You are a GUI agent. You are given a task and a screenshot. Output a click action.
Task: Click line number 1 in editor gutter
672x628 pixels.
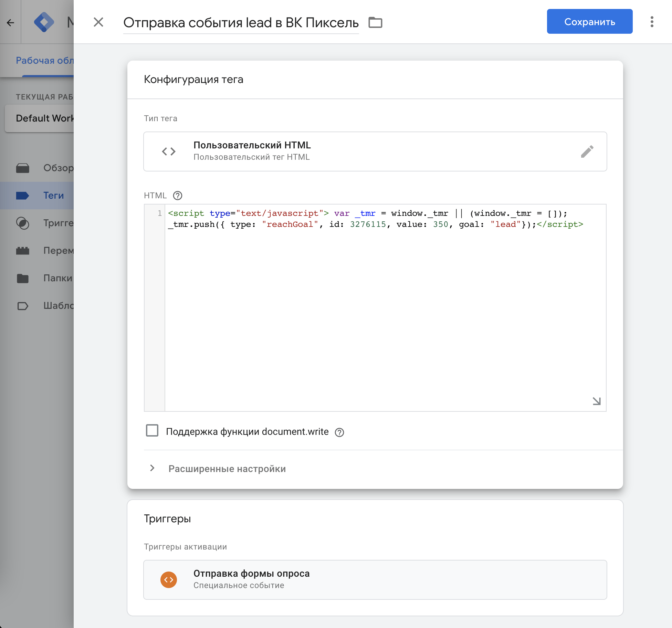(160, 213)
